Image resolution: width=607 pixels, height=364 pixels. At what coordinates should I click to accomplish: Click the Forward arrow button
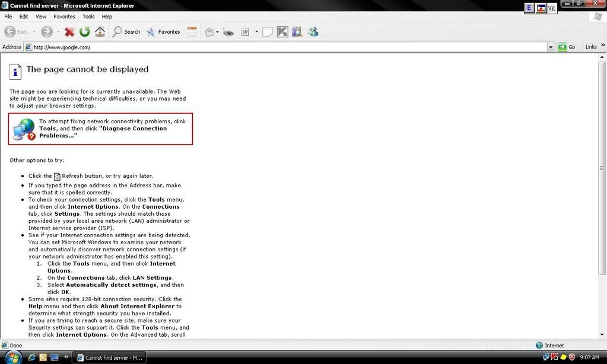point(47,32)
